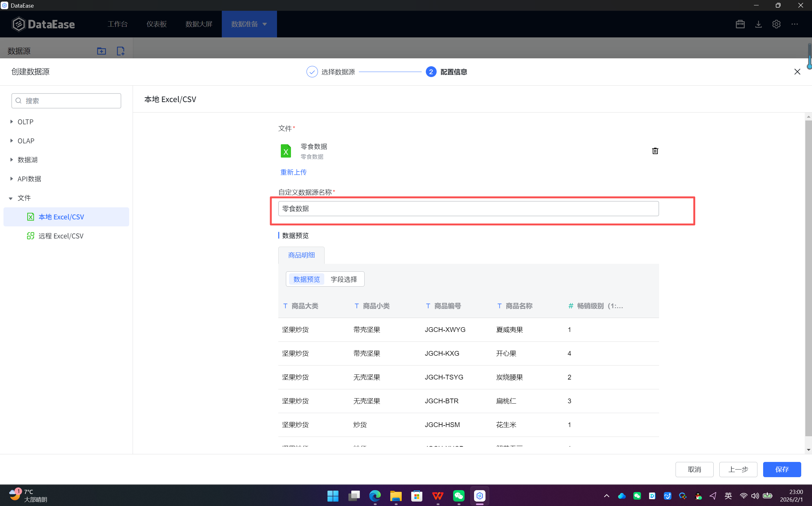Expand the OLTP tree category
812x506 pixels.
[x=12, y=122]
